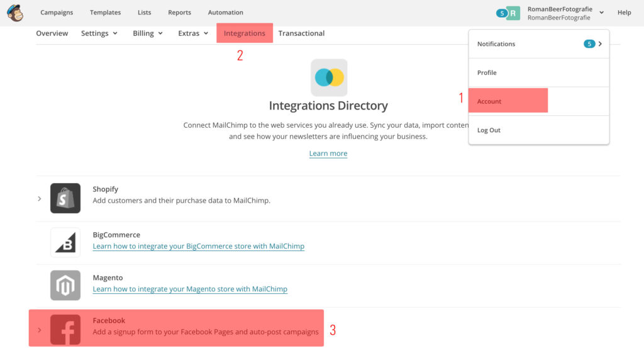Viewport: 644px width, 348px height.
Task: Open the Automation page
Action: 226,13
